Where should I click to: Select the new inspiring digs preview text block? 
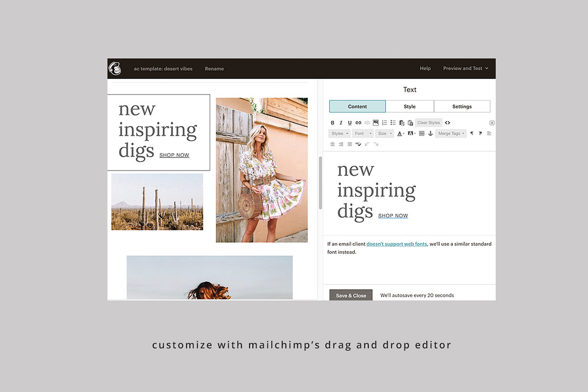pos(159,132)
